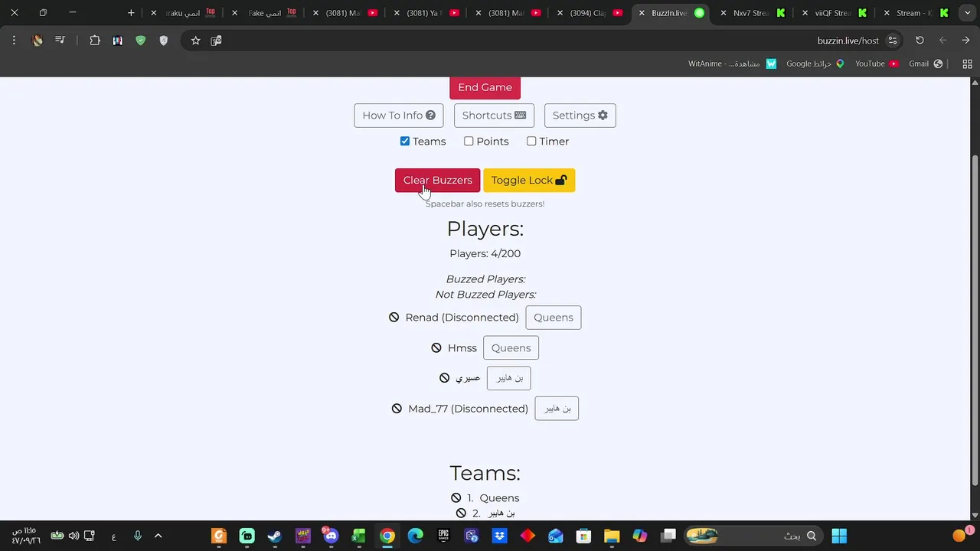The width and height of the screenshot is (980, 551).
Task: Open File Explorer from the taskbar
Action: (x=612, y=536)
